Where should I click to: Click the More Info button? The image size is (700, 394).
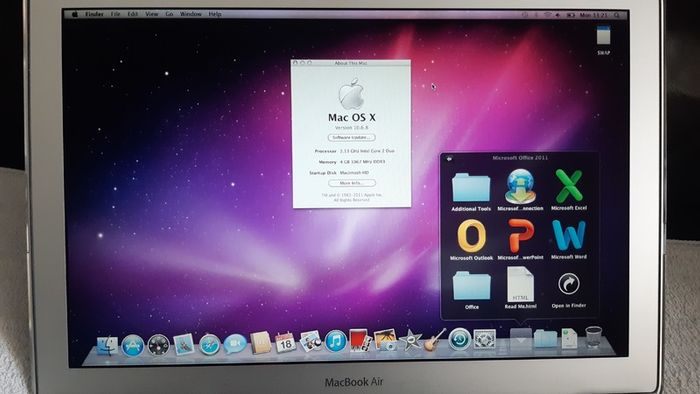tap(351, 183)
